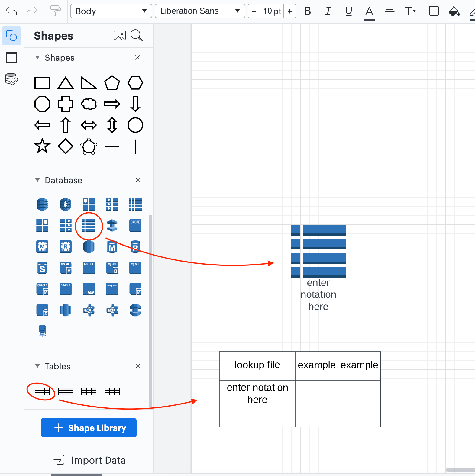Screen dimensions: 475x476
Task: Select the second table shape
Action: [x=66, y=391]
